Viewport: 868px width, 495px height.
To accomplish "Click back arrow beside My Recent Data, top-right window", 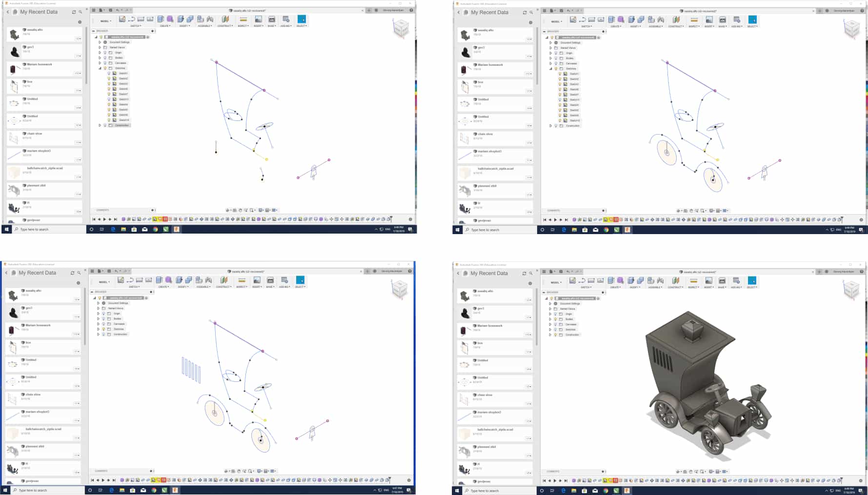I will (459, 12).
